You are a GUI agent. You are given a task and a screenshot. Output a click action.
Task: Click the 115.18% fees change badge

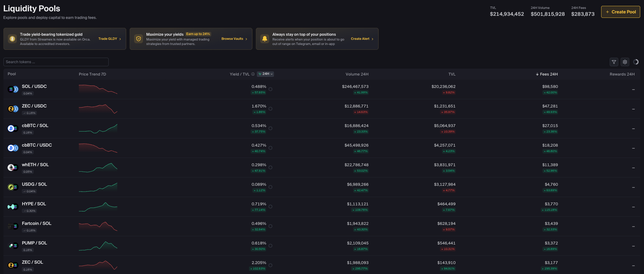(x=549, y=210)
